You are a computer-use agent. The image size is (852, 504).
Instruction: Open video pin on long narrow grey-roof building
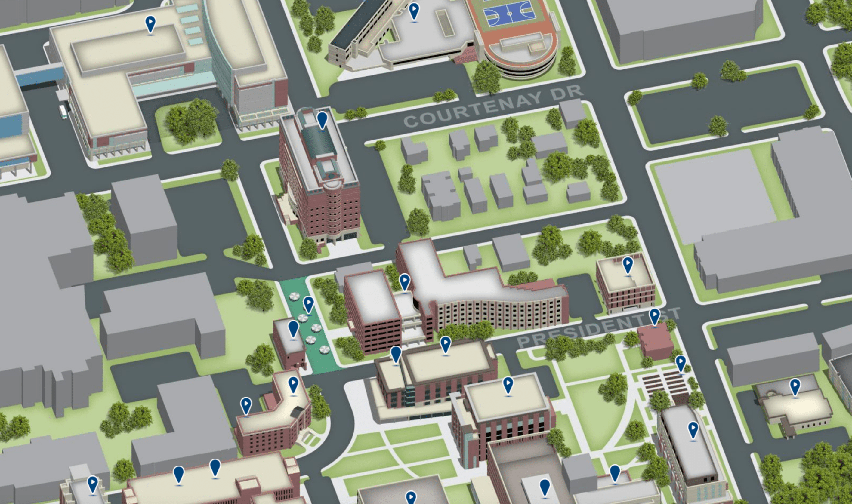point(693,431)
